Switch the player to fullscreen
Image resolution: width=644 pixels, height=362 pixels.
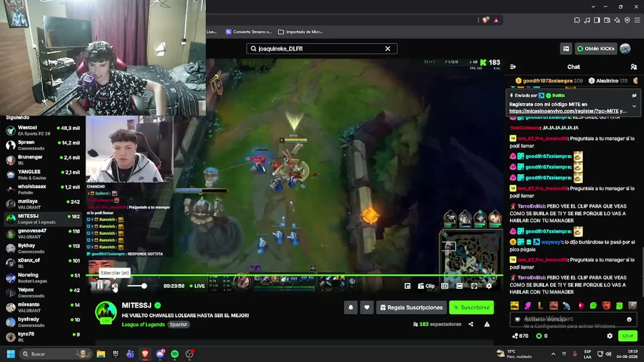[474, 286]
